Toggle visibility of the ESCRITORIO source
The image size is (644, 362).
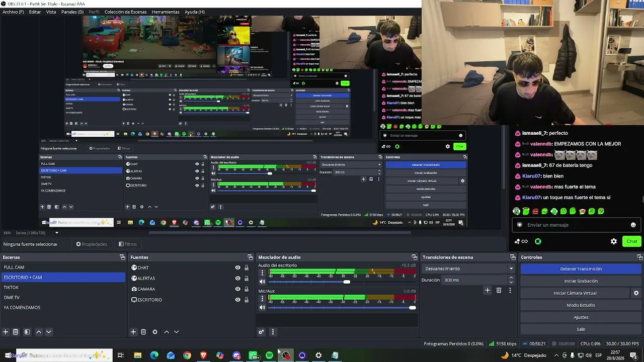tap(238, 300)
